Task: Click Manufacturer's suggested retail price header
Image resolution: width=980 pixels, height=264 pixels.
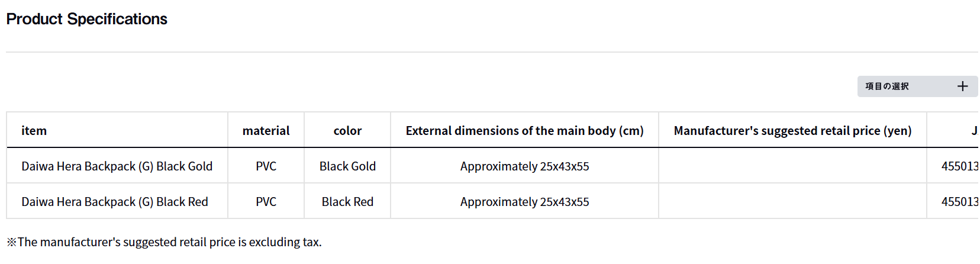Action: pyautogui.click(x=792, y=131)
